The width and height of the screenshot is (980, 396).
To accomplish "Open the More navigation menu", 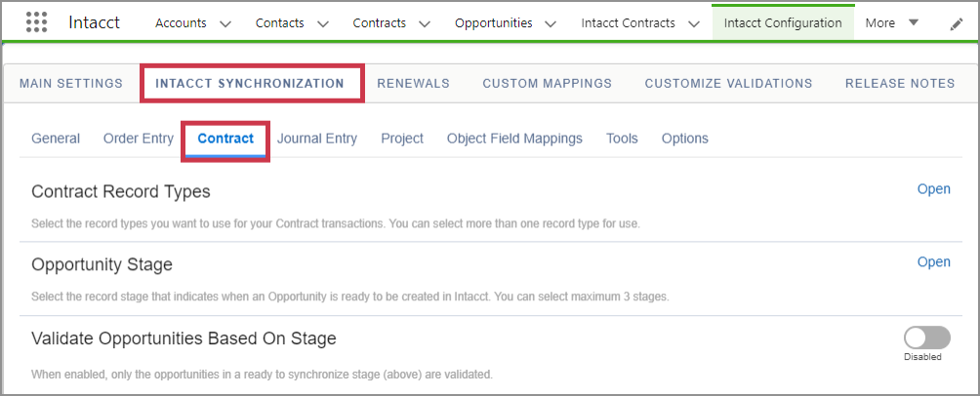I will click(891, 22).
